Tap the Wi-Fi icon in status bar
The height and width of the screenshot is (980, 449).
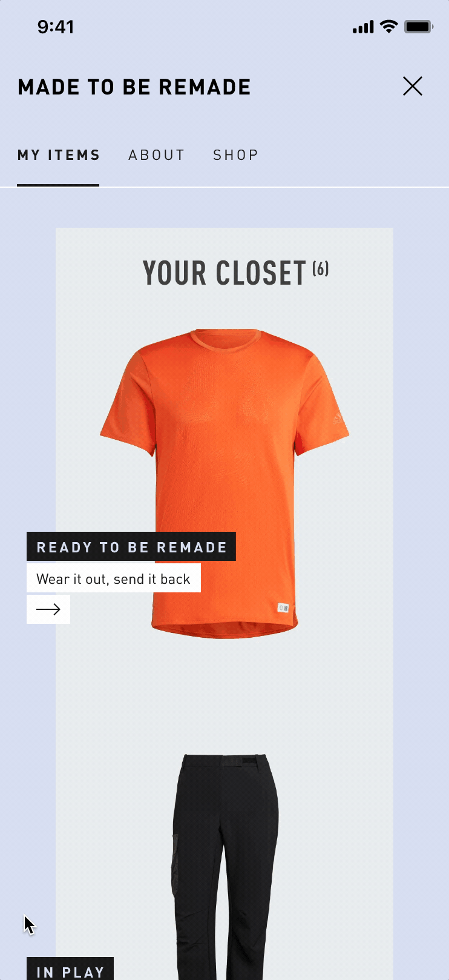point(389,27)
